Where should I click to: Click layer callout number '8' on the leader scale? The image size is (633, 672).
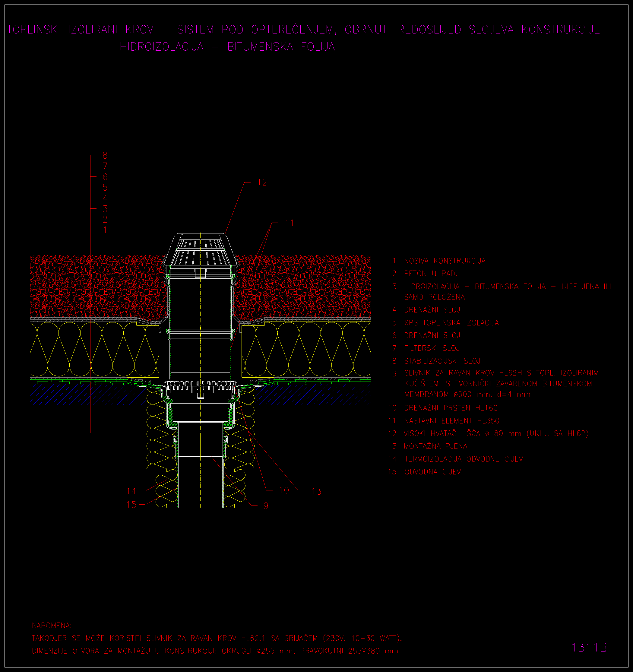(105, 156)
